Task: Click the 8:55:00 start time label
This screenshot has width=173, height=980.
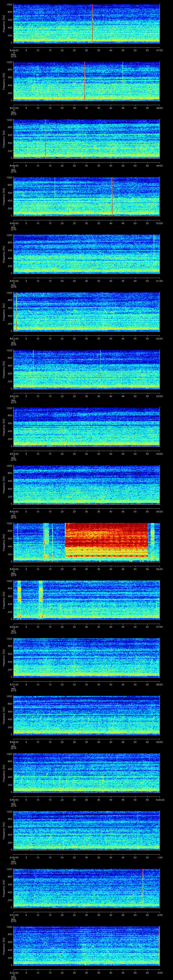Action: coord(14,569)
